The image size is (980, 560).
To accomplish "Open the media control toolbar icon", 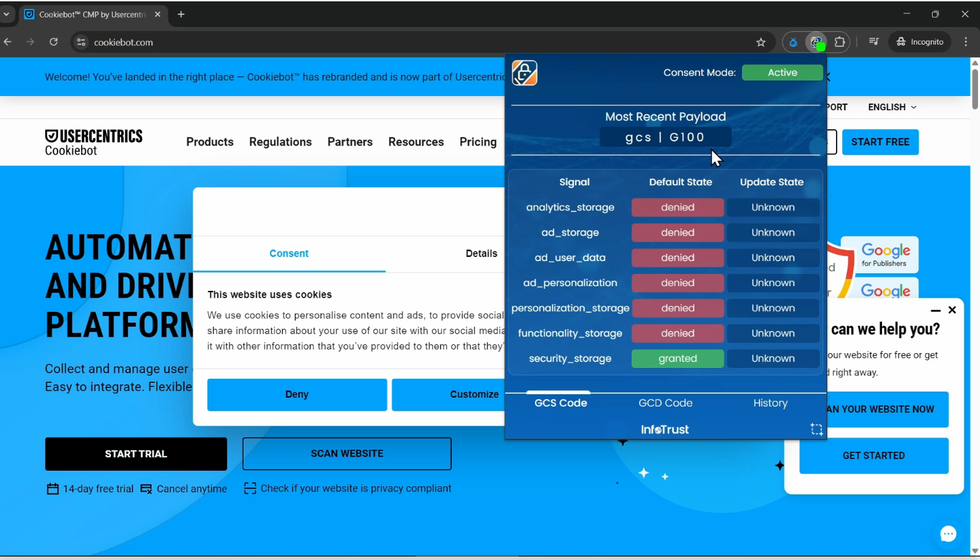I will pyautogui.click(x=874, y=42).
